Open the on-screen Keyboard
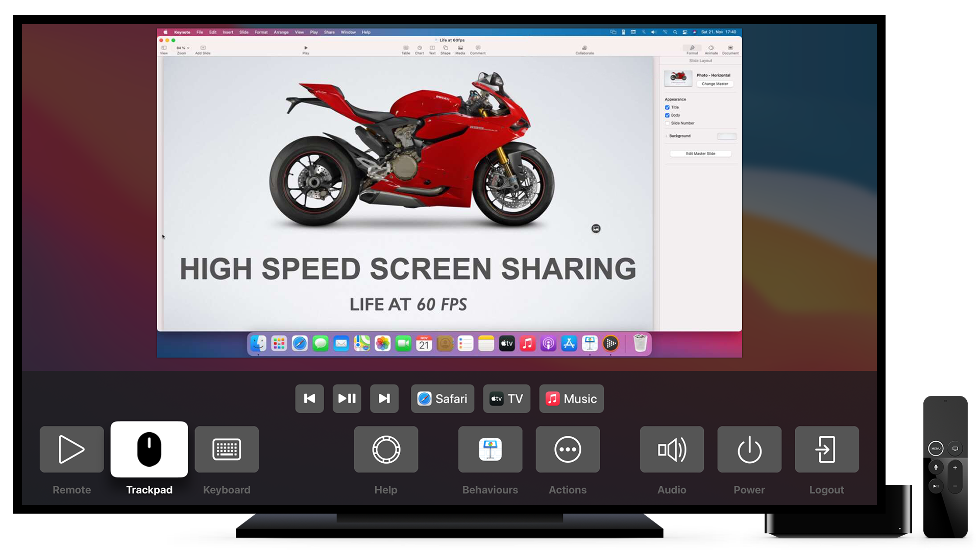The width and height of the screenshot is (980, 552). (227, 449)
